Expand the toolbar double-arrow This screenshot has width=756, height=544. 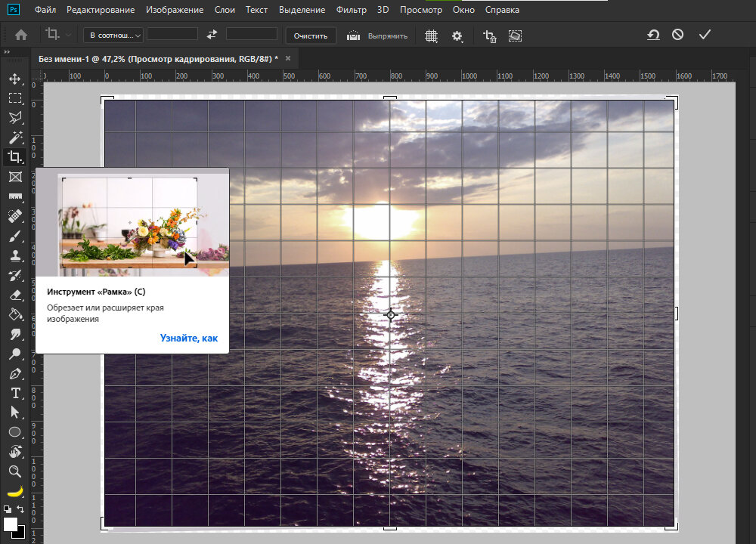point(7,52)
